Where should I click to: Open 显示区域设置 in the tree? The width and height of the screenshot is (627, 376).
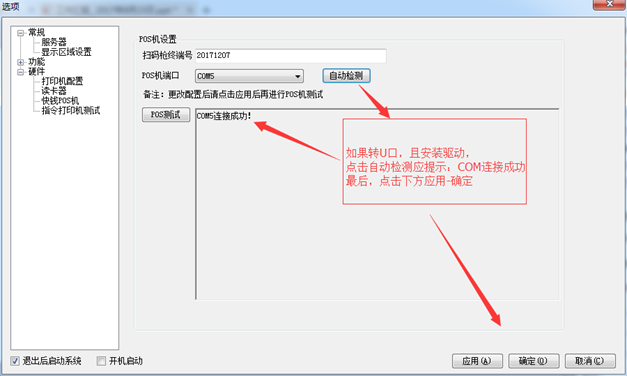coord(66,52)
